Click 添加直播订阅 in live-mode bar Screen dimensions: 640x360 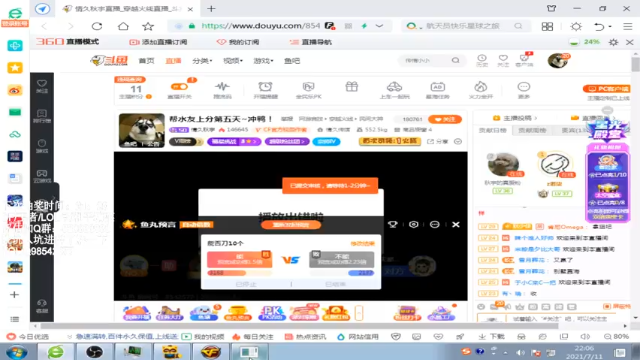pyautogui.click(x=158, y=42)
